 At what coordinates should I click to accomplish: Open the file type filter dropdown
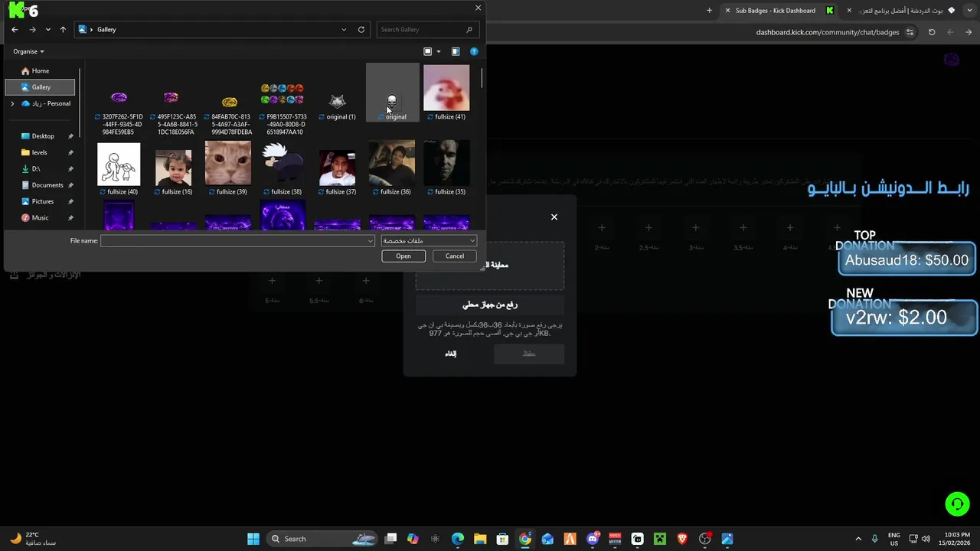(x=429, y=240)
